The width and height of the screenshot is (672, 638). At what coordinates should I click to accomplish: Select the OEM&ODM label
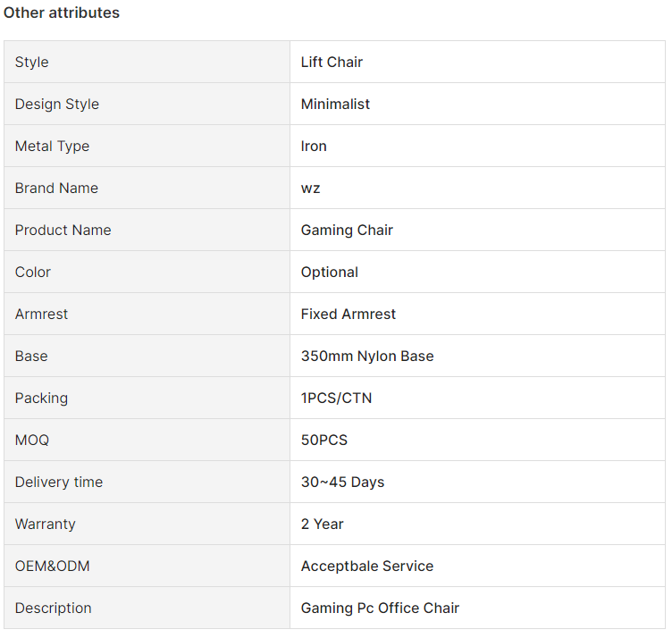point(53,566)
